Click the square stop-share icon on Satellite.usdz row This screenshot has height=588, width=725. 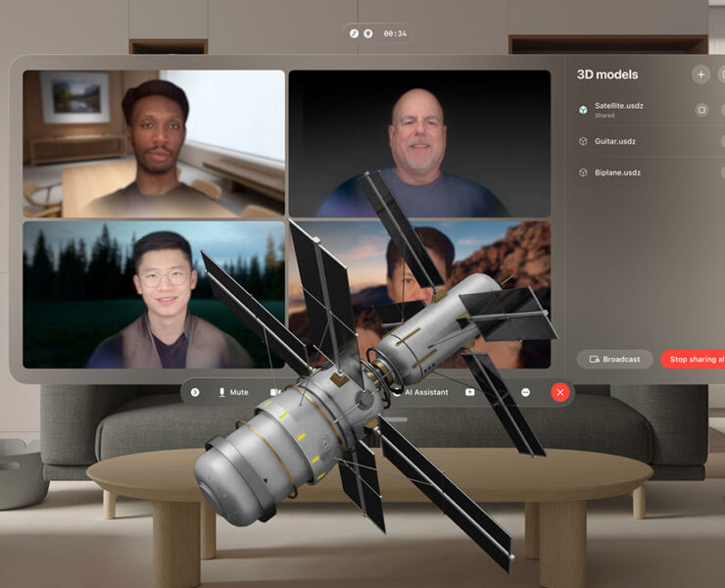pyautogui.click(x=701, y=110)
